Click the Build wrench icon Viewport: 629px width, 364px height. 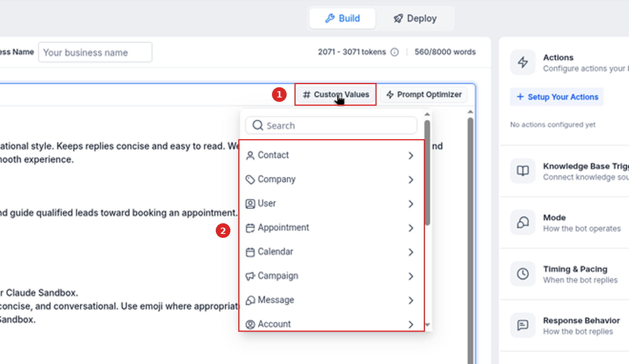point(330,18)
